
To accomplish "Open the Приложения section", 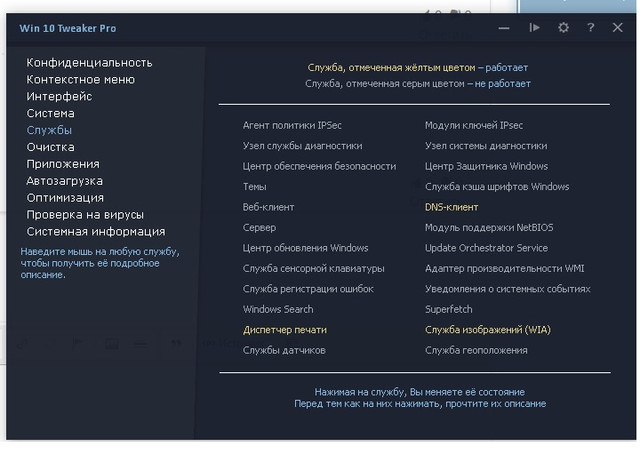I will click(63, 164).
